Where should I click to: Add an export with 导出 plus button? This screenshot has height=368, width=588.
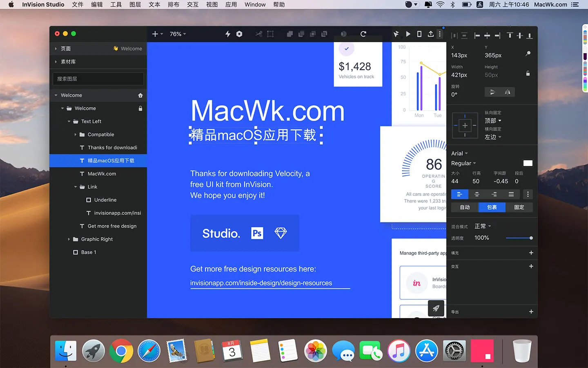(531, 312)
